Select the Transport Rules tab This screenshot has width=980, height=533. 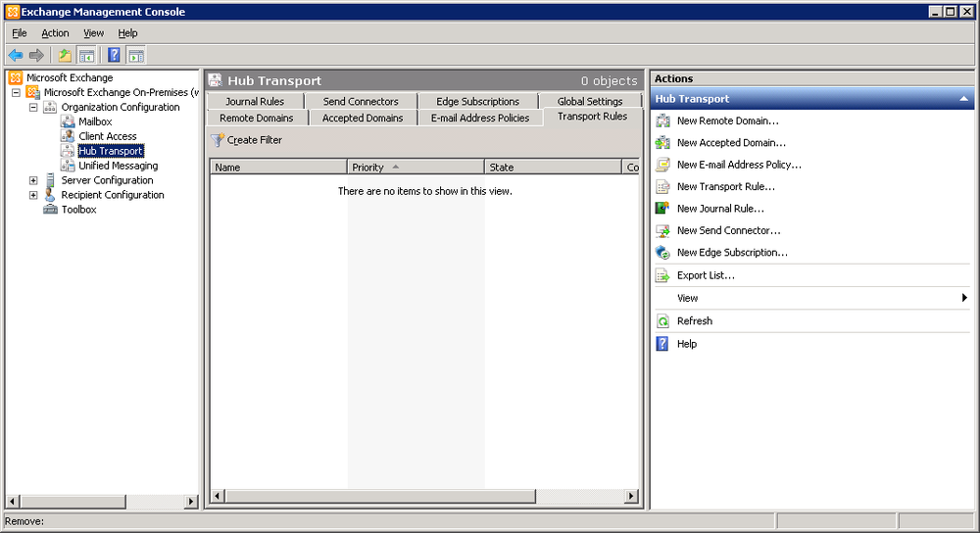[x=593, y=117]
